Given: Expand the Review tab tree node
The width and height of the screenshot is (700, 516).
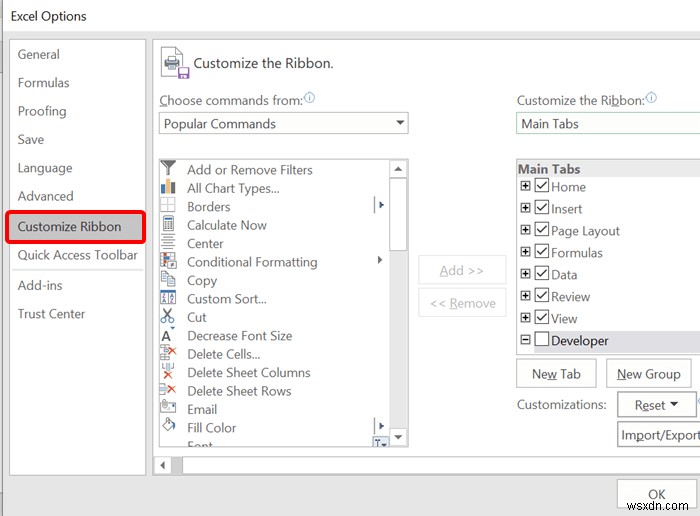Looking at the screenshot, I should point(525,295).
